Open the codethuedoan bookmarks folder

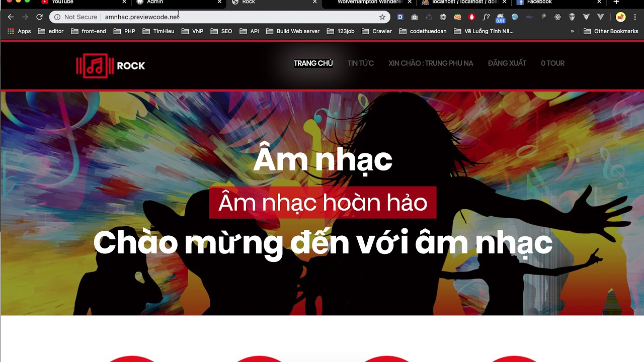click(423, 31)
